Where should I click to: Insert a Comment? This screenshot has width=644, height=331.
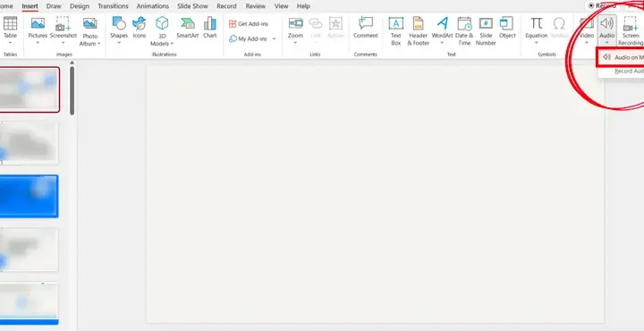tap(366, 28)
